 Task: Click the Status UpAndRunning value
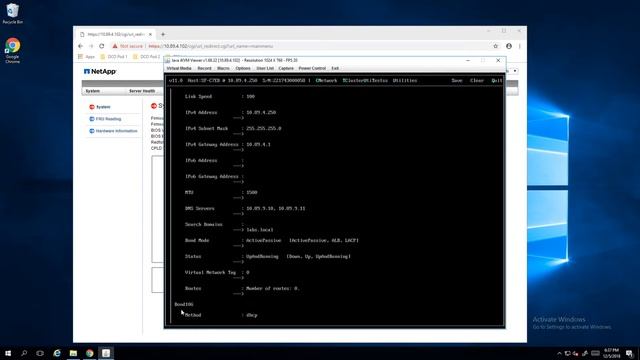click(x=262, y=256)
